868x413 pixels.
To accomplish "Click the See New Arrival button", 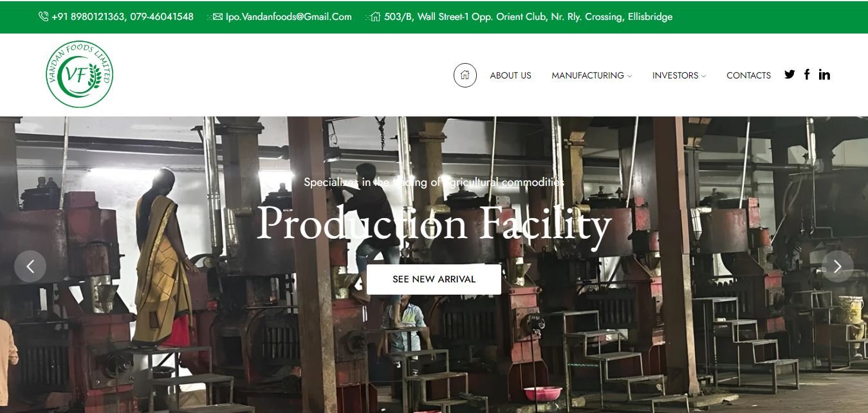I will coord(434,279).
